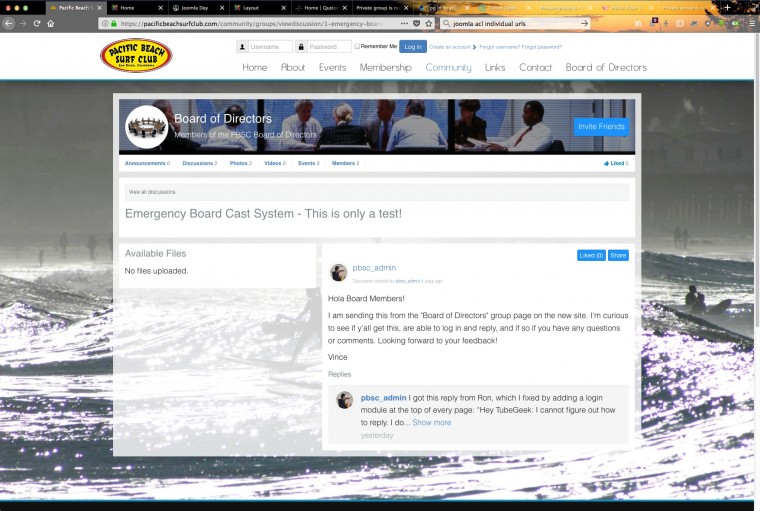Open the Downloads arrow icon

click(666, 23)
